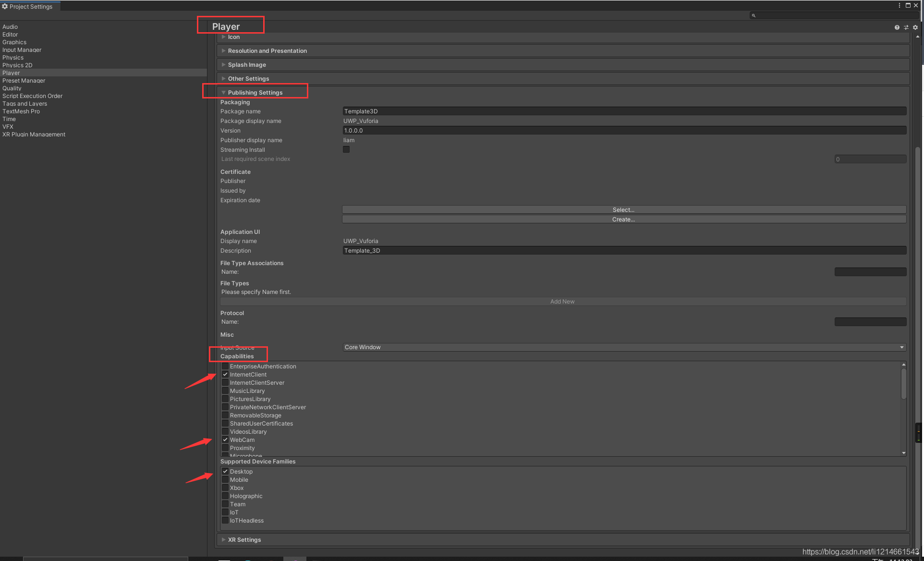Click Capabilities list scroll-up arrow
Screen dimensions: 924x561
(903, 365)
